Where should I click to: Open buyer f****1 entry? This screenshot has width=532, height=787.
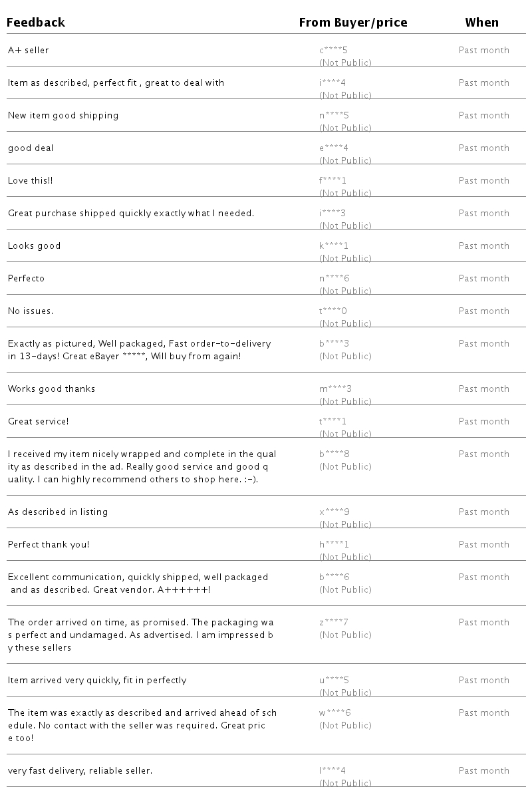(332, 181)
